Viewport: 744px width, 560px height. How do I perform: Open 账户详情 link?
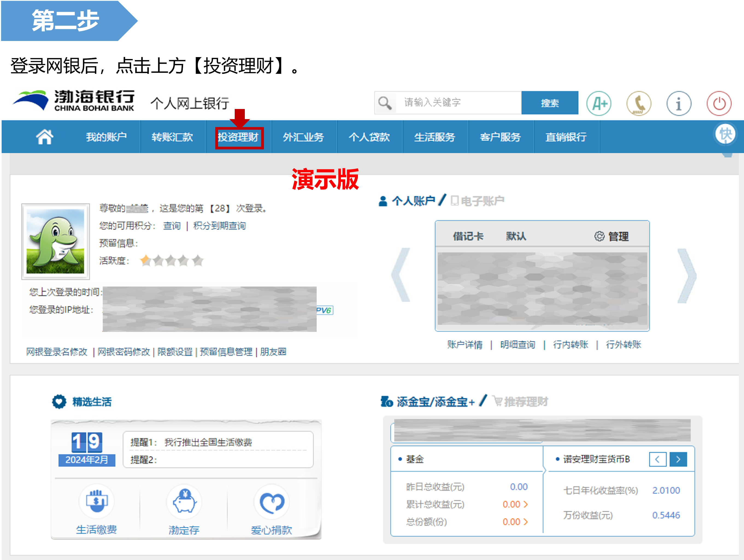click(465, 344)
